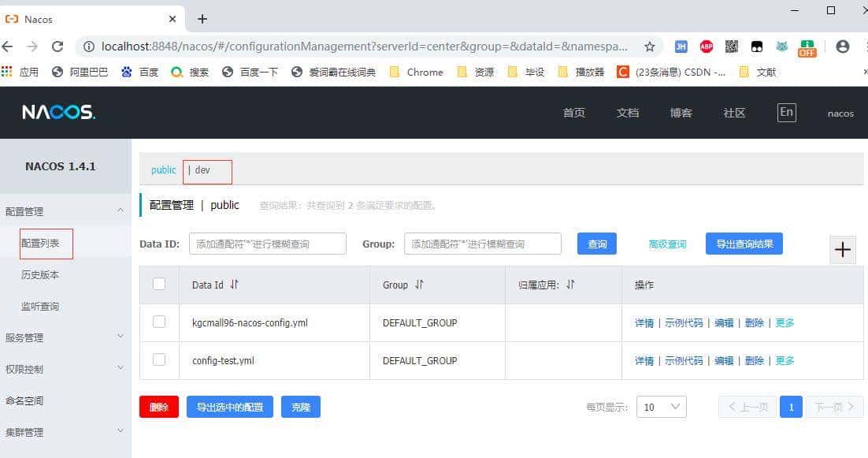Click the En language switch icon
Image resolution: width=868 pixels, height=458 pixels.
click(x=786, y=112)
